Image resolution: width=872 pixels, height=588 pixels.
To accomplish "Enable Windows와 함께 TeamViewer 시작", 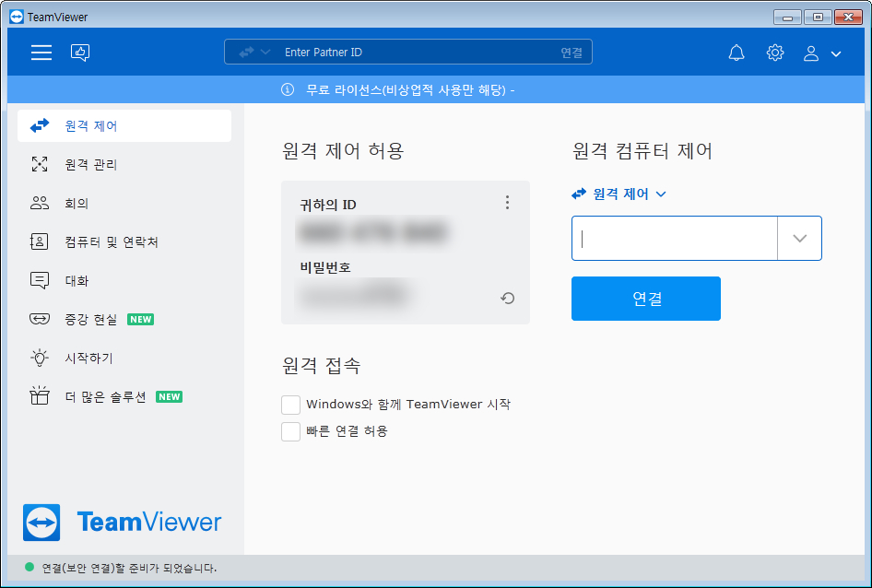I will 291,405.
